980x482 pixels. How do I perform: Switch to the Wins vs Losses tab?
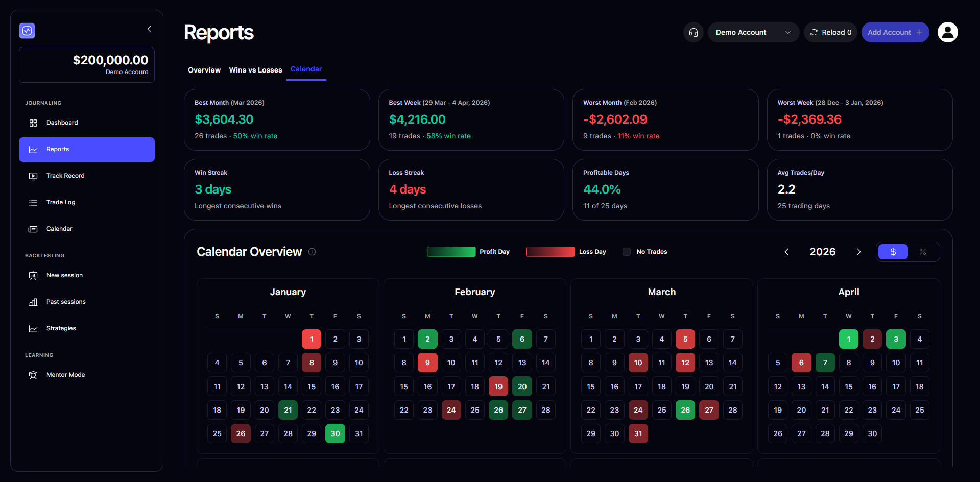click(x=255, y=70)
